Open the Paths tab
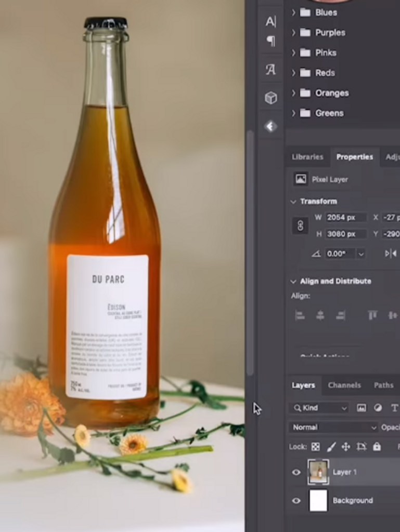 [x=383, y=385]
